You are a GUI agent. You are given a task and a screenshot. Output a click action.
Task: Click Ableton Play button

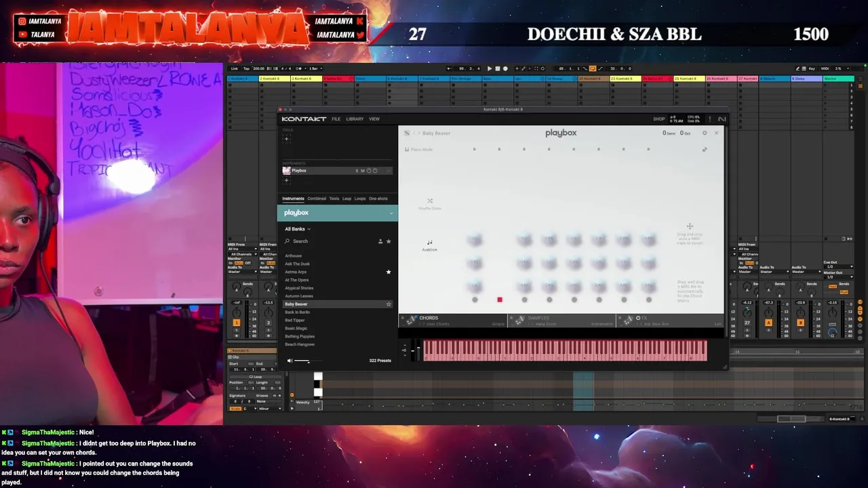point(490,68)
